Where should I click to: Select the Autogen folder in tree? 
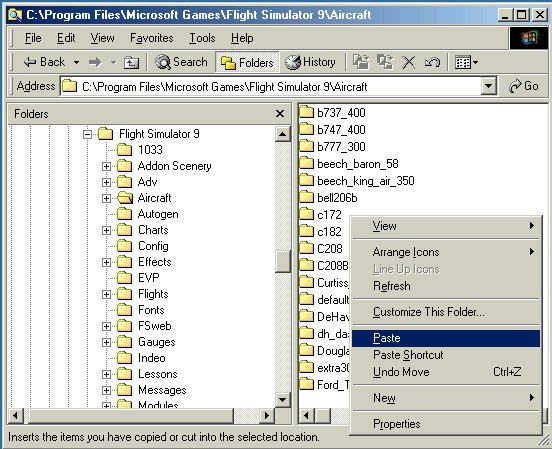click(148, 214)
